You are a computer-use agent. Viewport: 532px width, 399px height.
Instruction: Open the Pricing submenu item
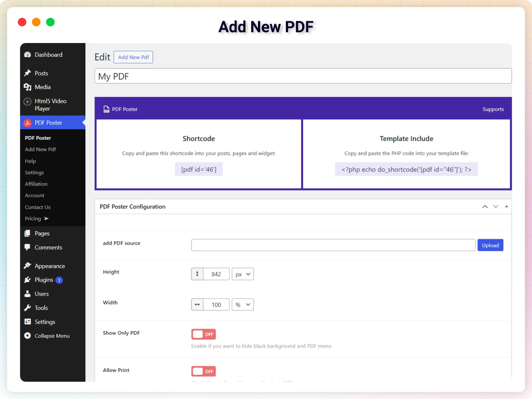pyautogui.click(x=33, y=219)
